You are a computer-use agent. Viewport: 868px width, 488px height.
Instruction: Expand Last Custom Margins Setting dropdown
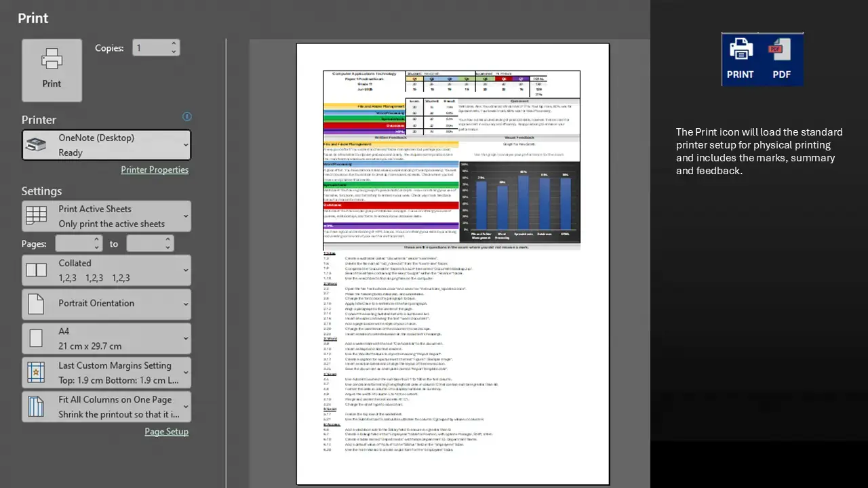tap(106, 373)
